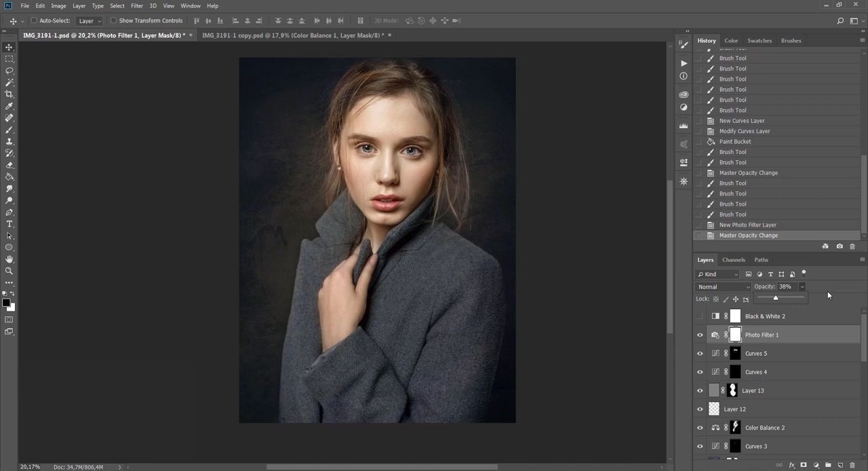Create new adjustment layer icon

click(816, 466)
